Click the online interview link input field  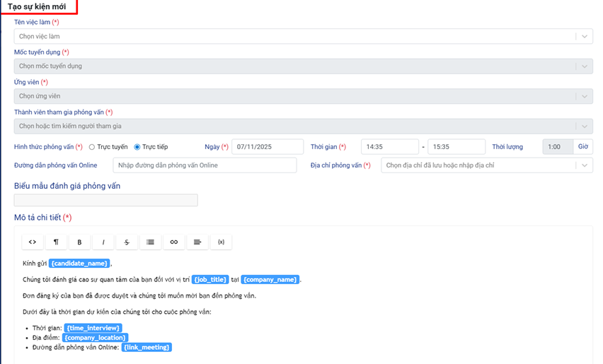point(204,165)
